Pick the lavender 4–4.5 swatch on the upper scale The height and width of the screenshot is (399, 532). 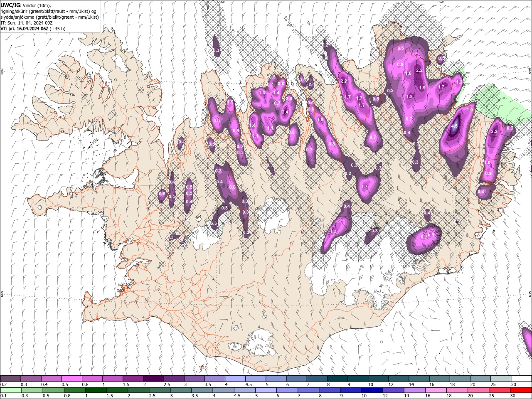click(235, 379)
